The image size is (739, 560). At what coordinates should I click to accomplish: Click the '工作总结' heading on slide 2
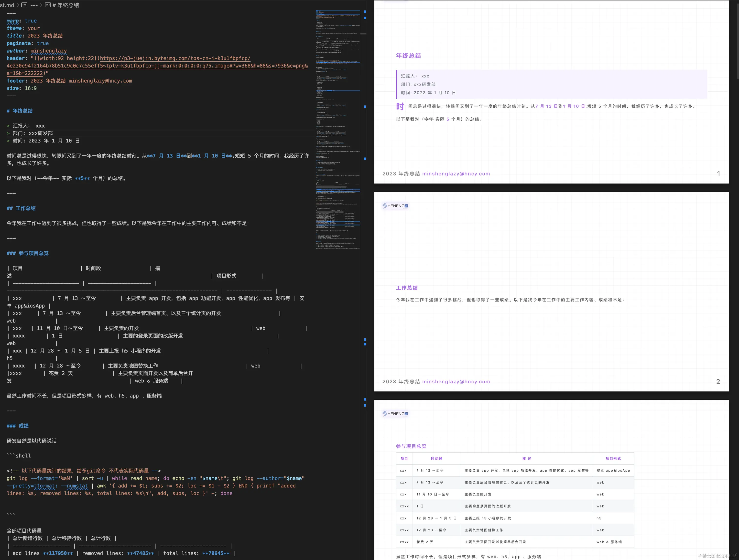tap(407, 288)
